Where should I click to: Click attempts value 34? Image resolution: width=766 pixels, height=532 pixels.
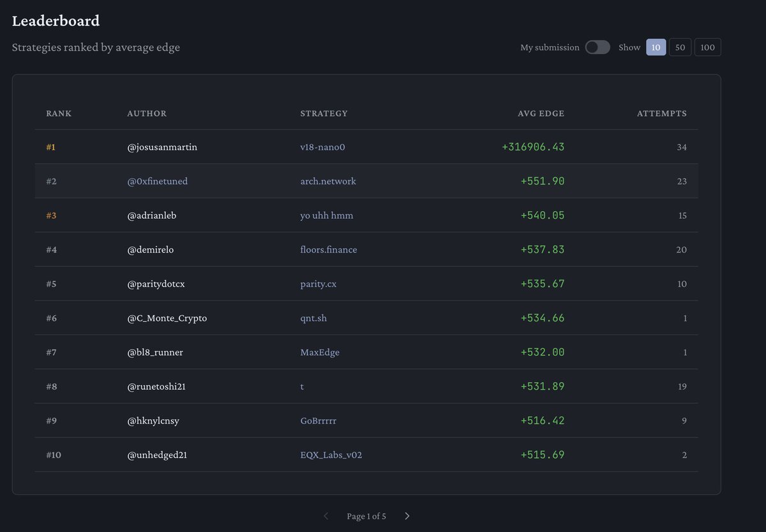coord(682,147)
